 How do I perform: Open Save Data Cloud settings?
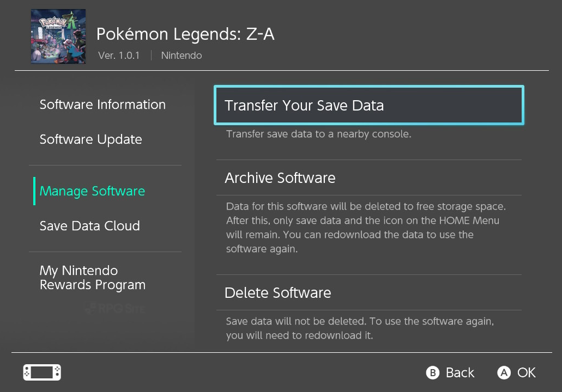(89, 226)
